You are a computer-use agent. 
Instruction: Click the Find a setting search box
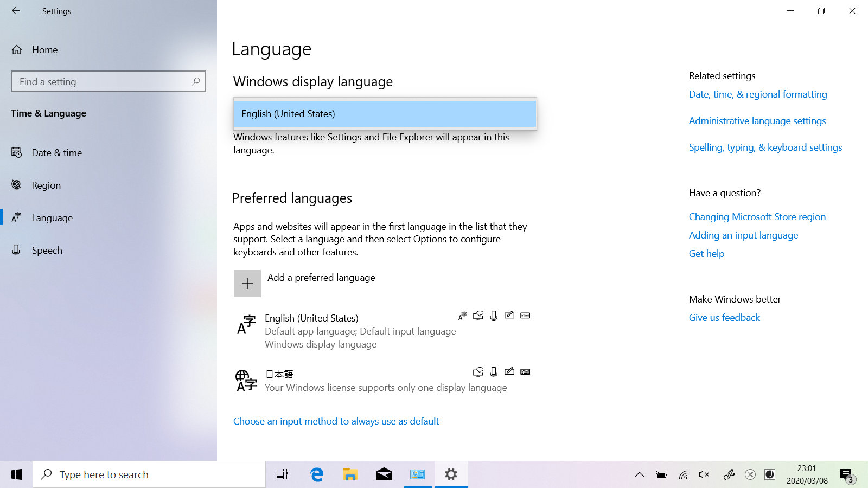108,81
